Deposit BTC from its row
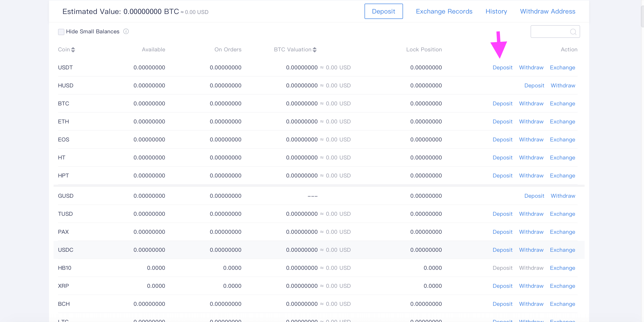Image resolution: width=644 pixels, height=322 pixels. (x=502, y=104)
